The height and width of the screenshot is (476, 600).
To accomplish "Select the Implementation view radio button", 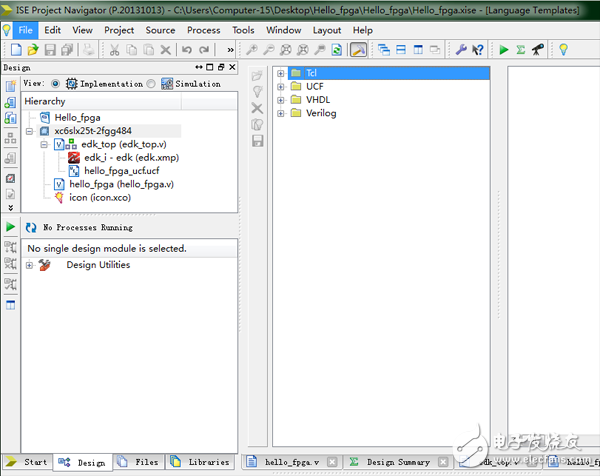I will 55,84.
